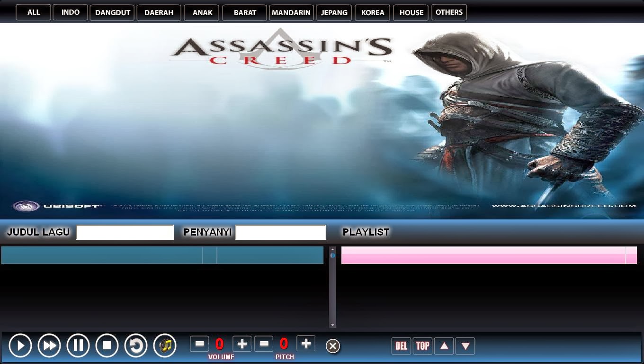Toggle the music note vocal icon

[x=165, y=345]
